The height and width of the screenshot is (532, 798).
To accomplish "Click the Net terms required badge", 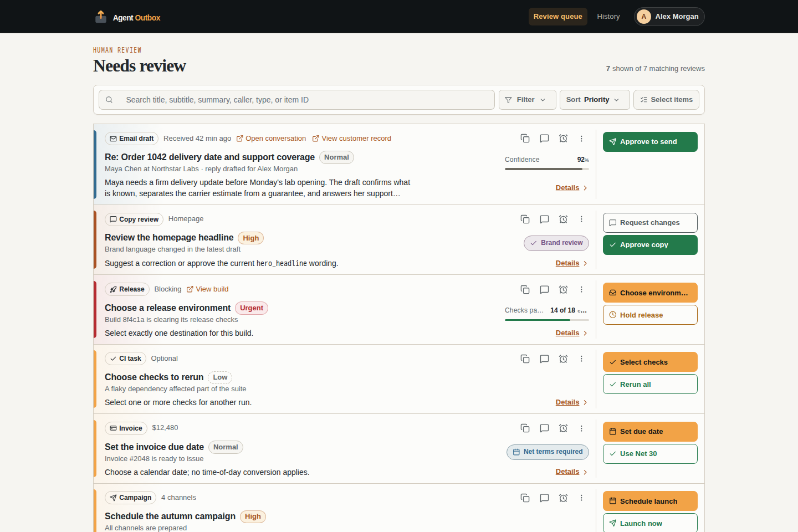I will (x=548, y=452).
